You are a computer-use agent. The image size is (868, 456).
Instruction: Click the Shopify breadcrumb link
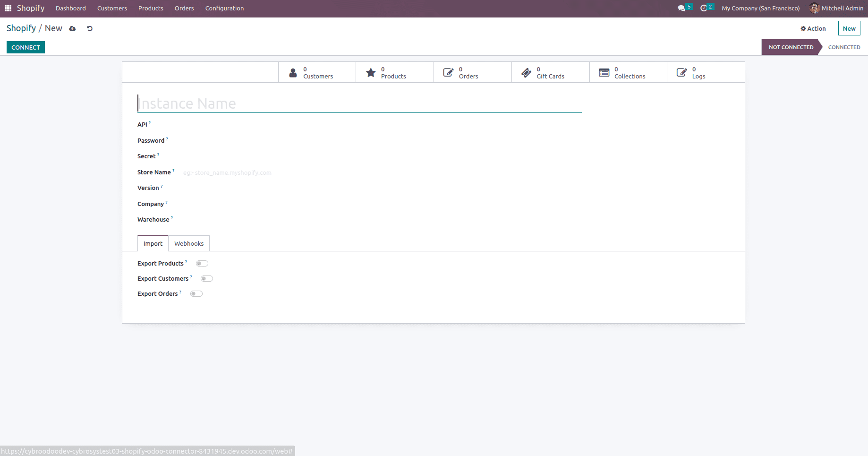tap(21, 28)
